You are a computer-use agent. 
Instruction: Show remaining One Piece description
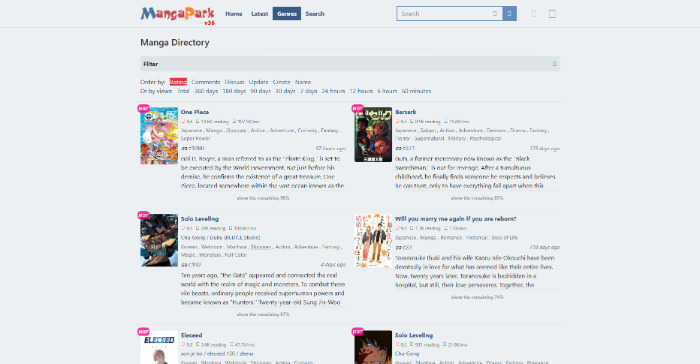pyautogui.click(x=263, y=198)
